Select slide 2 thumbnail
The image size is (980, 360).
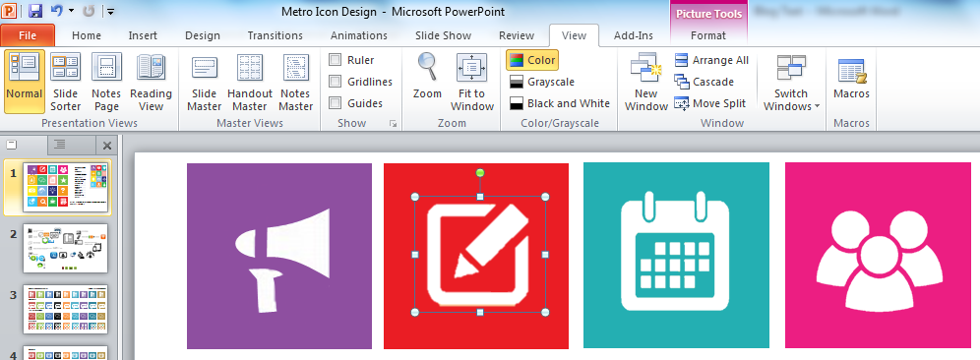(x=65, y=248)
